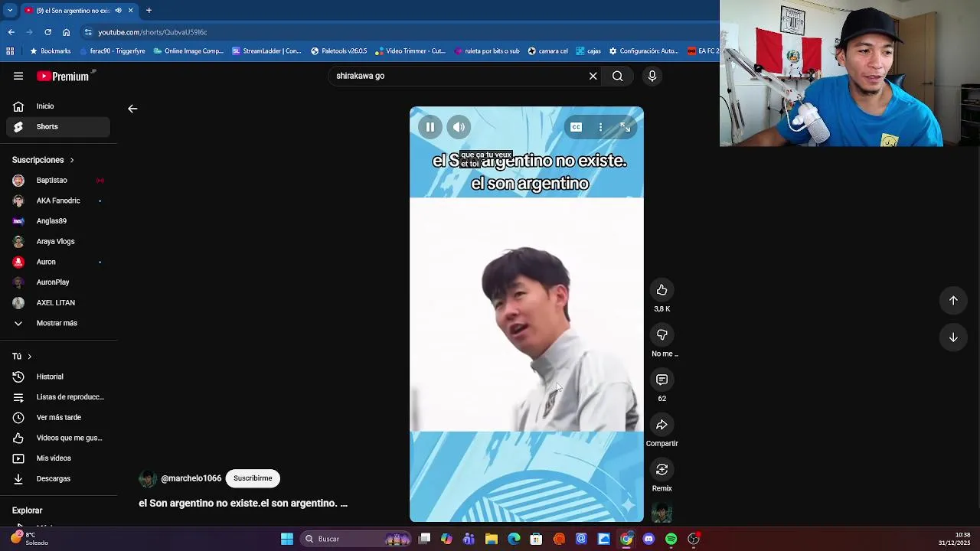Click the Short's title text below the channel
This screenshot has width=980, height=551.
(x=243, y=504)
